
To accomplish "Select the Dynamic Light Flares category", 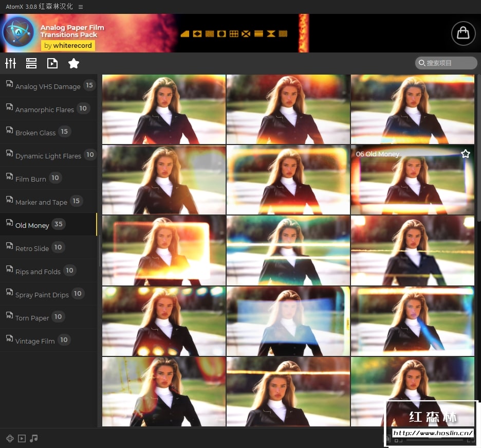I will (x=48, y=155).
